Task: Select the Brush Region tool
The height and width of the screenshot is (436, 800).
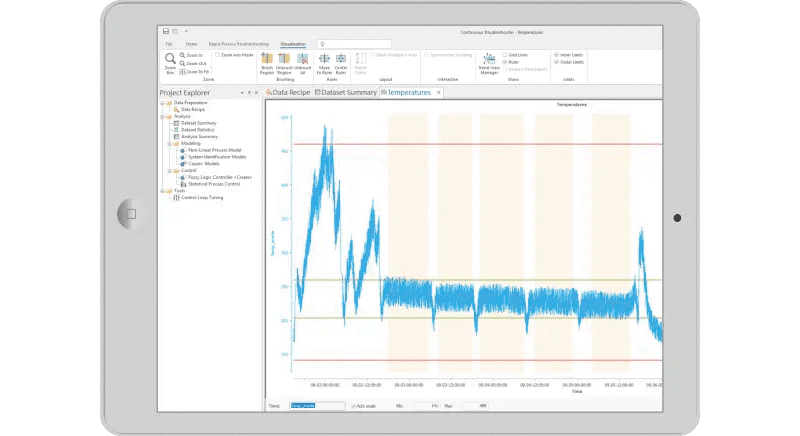Action: click(x=266, y=60)
